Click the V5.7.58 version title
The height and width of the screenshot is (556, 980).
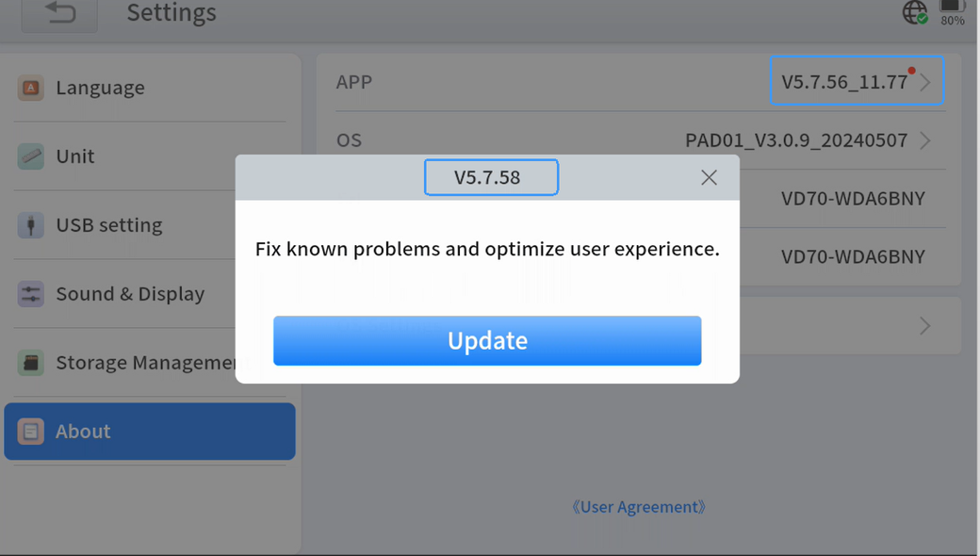click(x=487, y=177)
